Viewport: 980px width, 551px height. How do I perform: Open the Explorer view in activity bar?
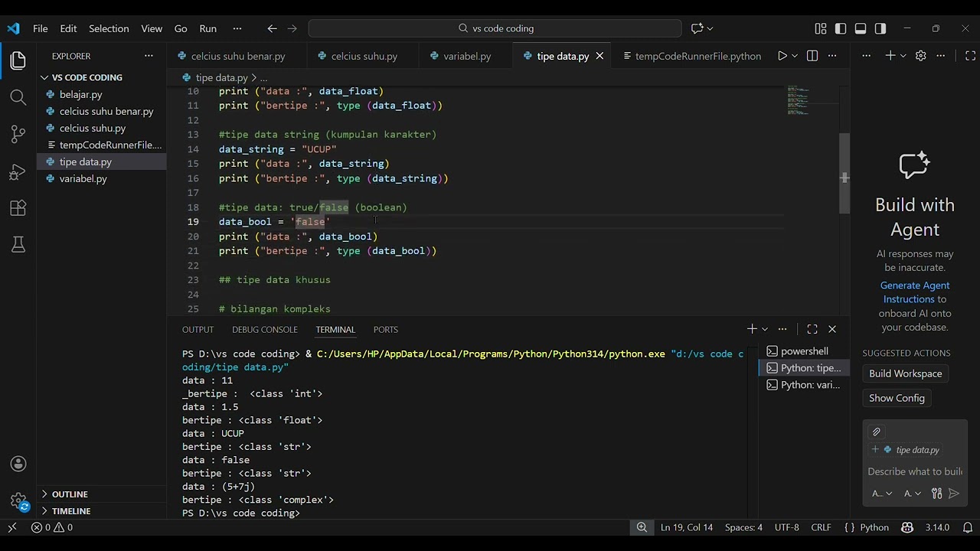(18, 60)
